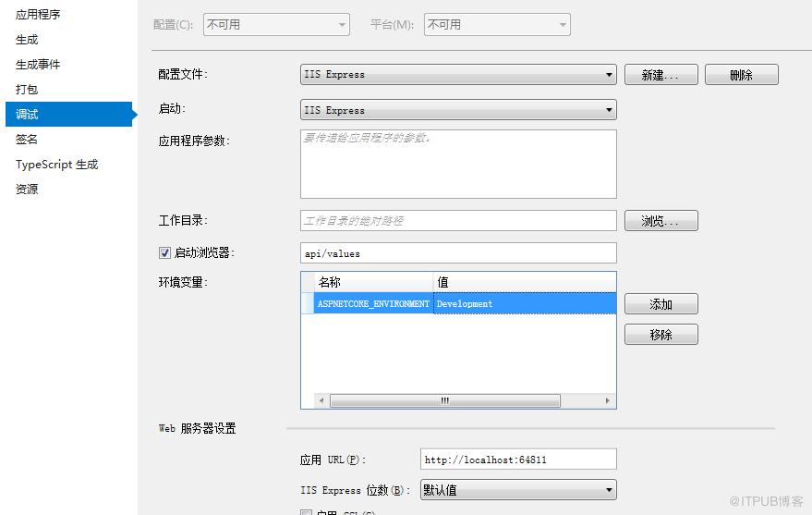The width and height of the screenshot is (812, 515).
Task: Click the 名称 column header
Action: coord(373,282)
